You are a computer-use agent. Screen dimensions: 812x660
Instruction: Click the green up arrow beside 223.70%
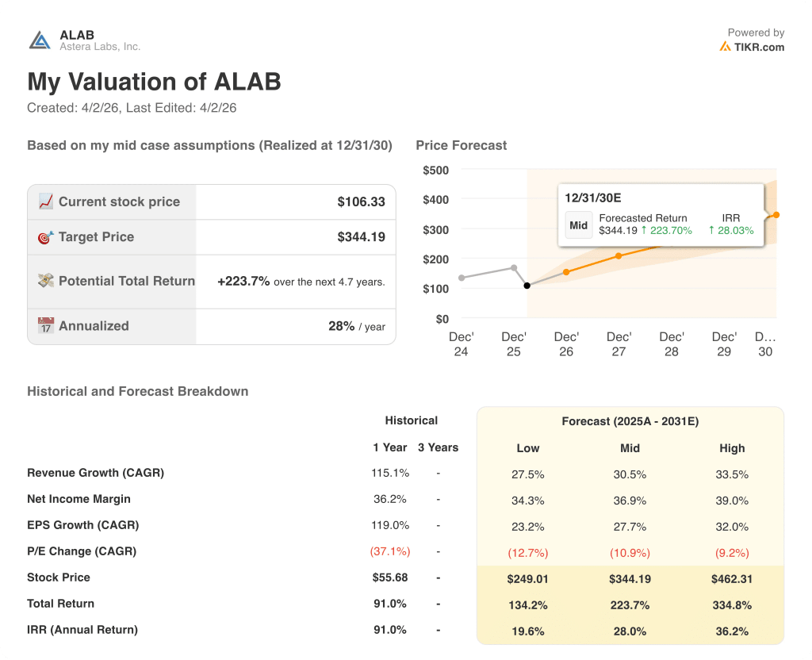[645, 231]
